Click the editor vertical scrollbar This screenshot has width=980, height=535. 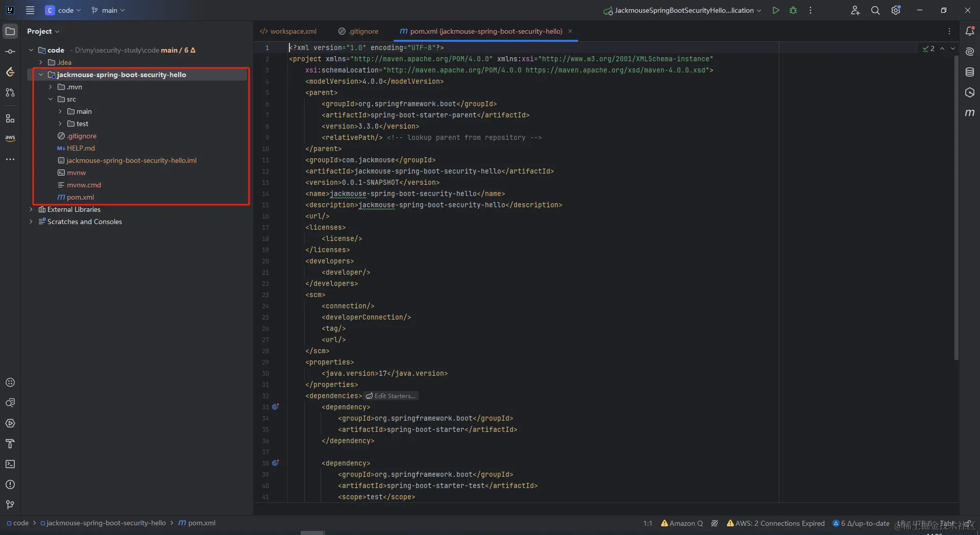pyautogui.click(x=956, y=207)
